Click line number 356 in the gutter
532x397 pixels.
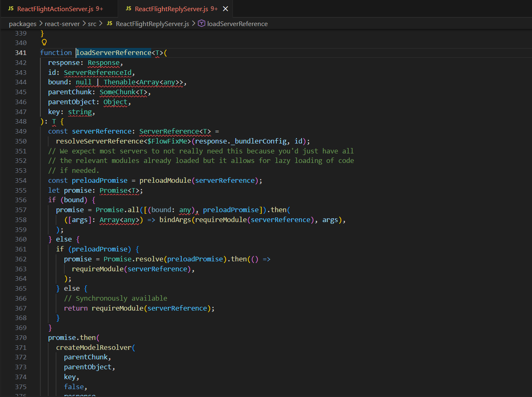click(21, 200)
